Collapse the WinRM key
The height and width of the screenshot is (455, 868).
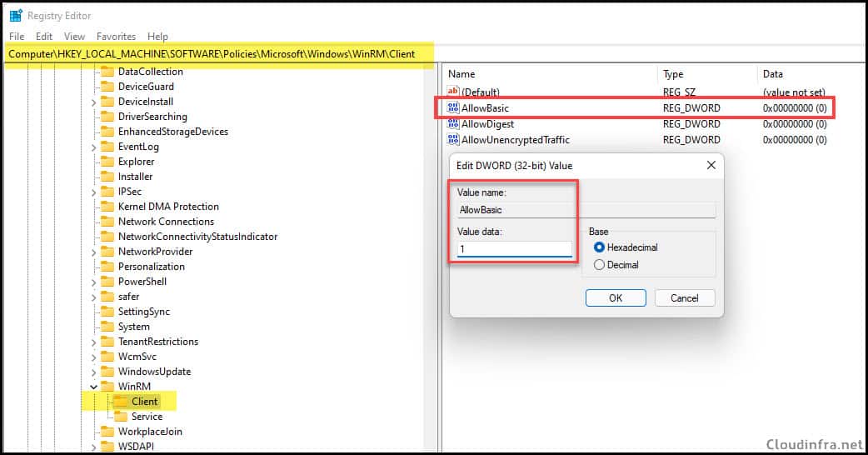click(93, 387)
